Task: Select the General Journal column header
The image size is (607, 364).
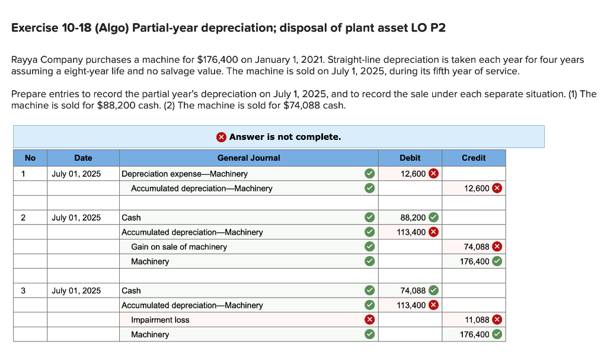Action: 248,158
